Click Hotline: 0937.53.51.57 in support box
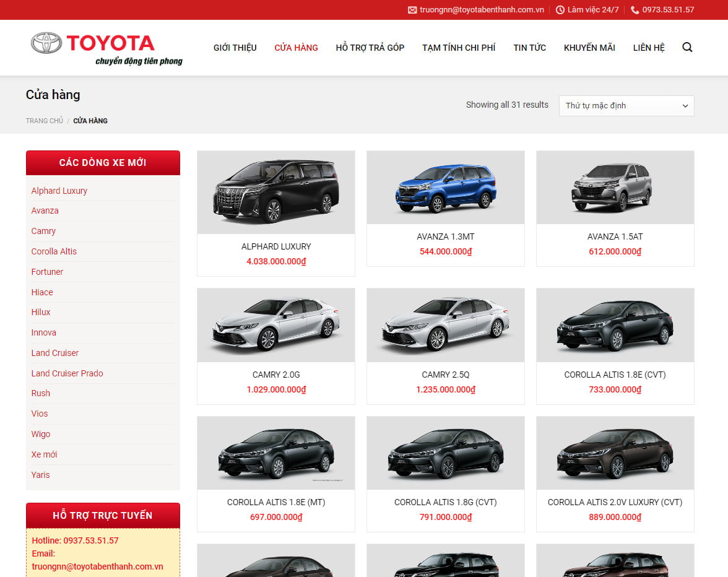This screenshot has width=728, height=577. click(x=75, y=541)
